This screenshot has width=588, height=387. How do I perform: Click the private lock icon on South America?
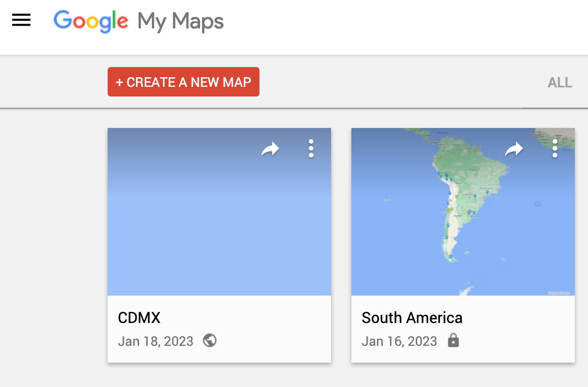[453, 340]
